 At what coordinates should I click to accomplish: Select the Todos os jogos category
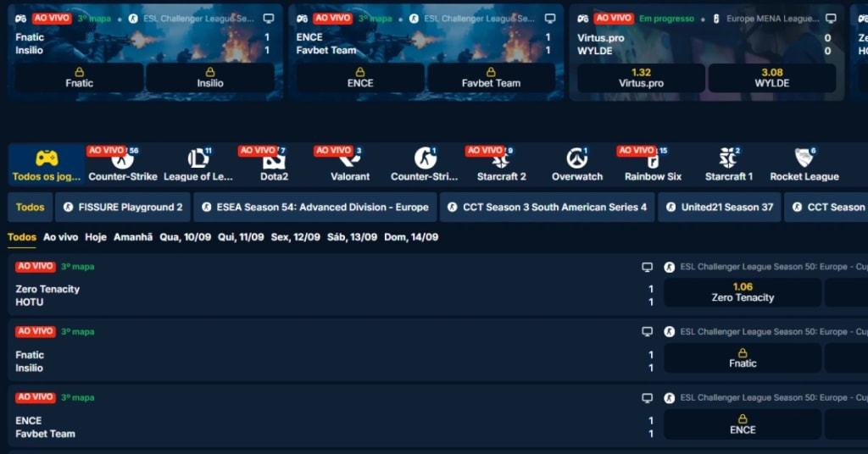point(47,165)
